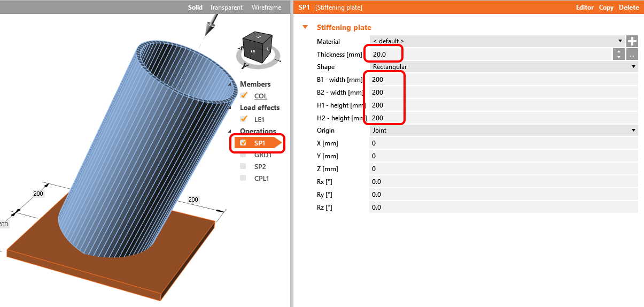644x307 pixels.
Task: Click the 3D navigation view cube
Action: [259, 47]
